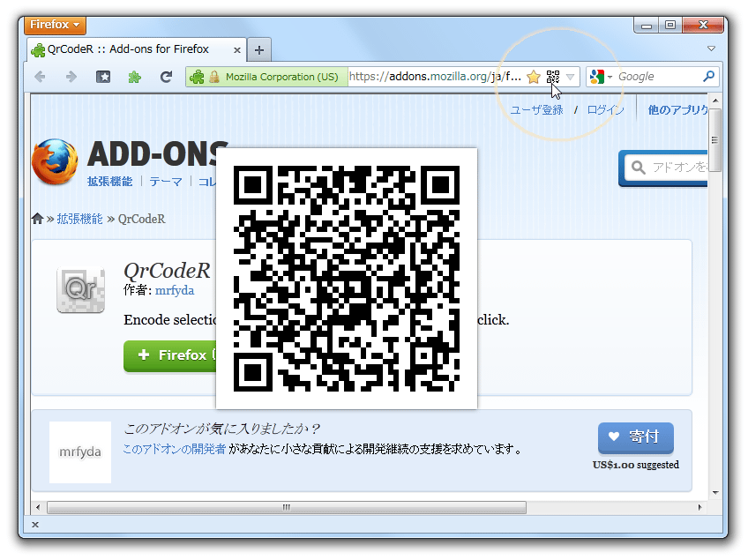
Task: Click the displayed QR code popup
Action: click(x=347, y=279)
